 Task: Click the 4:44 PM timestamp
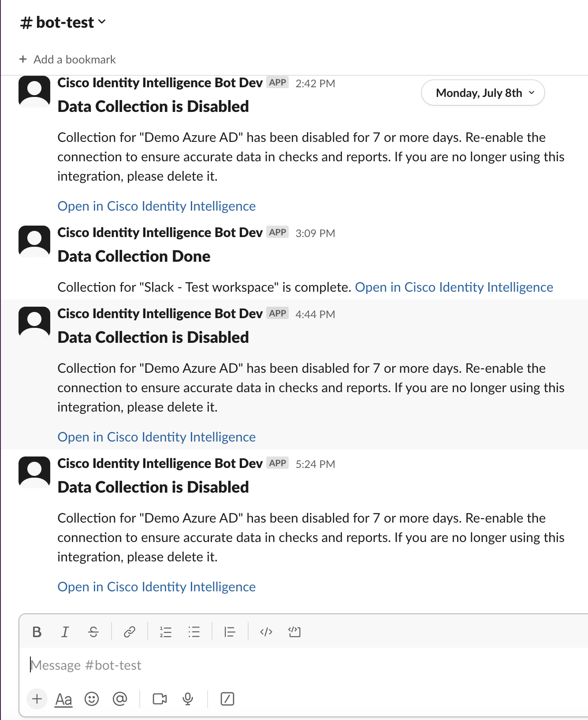pos(315,315)
